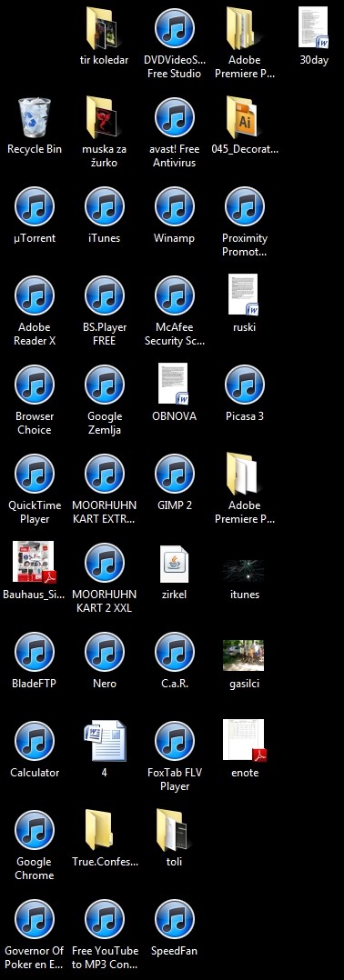Click the Nero desktop shortcut
This screenshot has width=344, height=980.
105,652
